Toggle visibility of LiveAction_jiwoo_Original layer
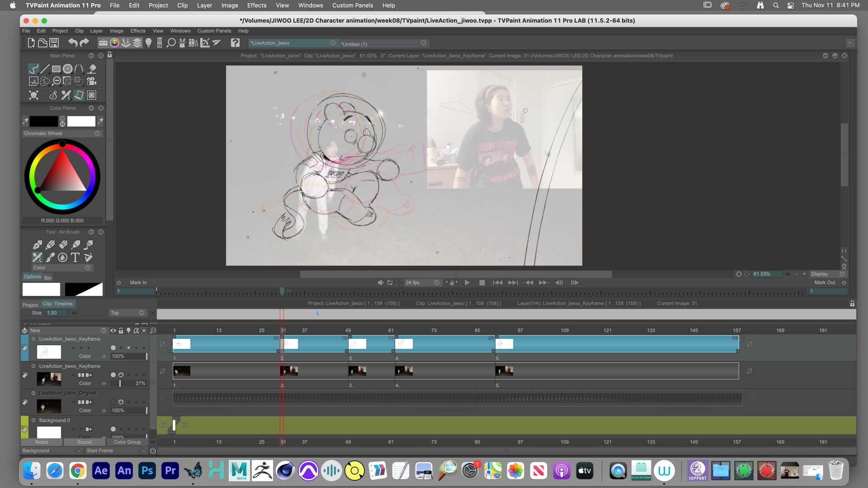 tap(113, 402)
